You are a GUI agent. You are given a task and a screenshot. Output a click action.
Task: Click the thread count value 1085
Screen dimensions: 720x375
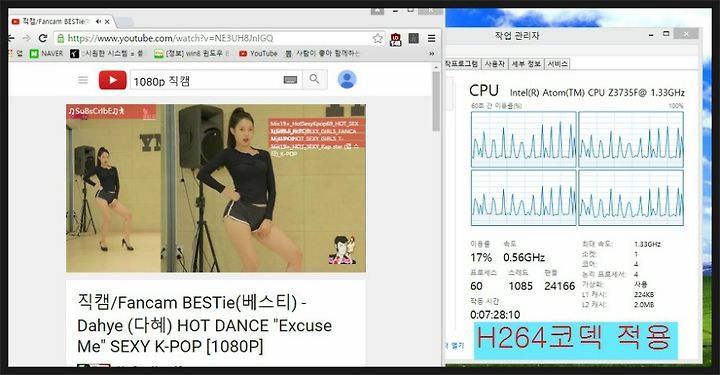[520, 286]
